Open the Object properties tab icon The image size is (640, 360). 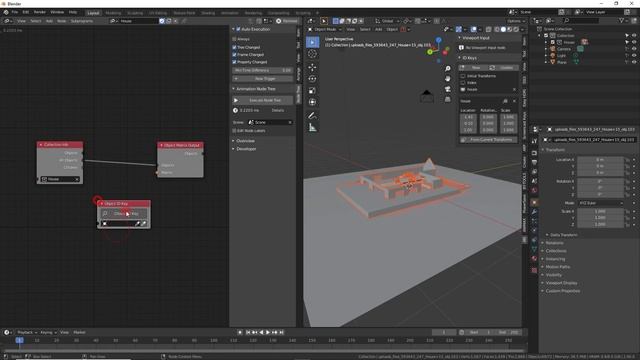point(534,202)
